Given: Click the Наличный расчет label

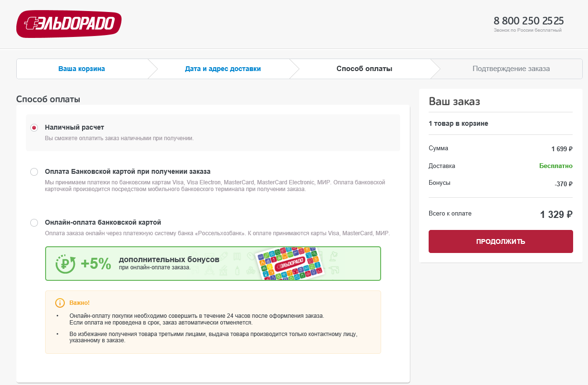Looking at the screenshot, I should click(x=74, y=127).
